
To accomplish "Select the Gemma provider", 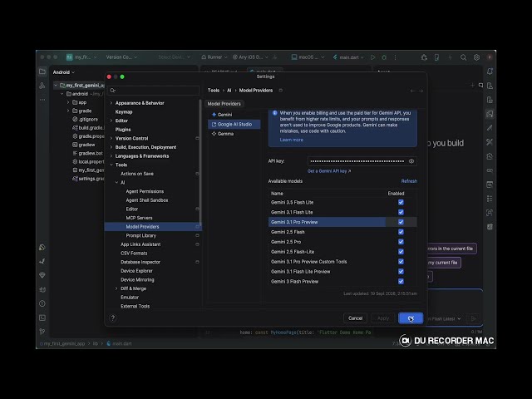I will click(223, 134).
